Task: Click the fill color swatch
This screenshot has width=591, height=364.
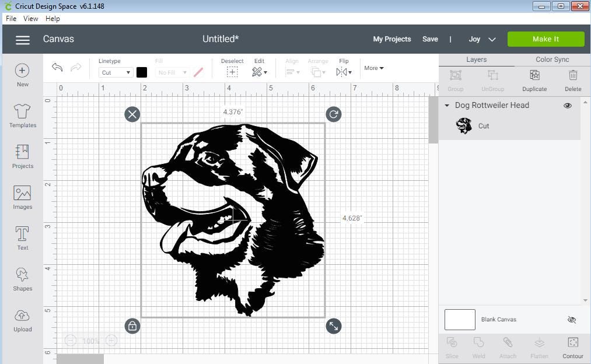Action: (x=198, y=72)
